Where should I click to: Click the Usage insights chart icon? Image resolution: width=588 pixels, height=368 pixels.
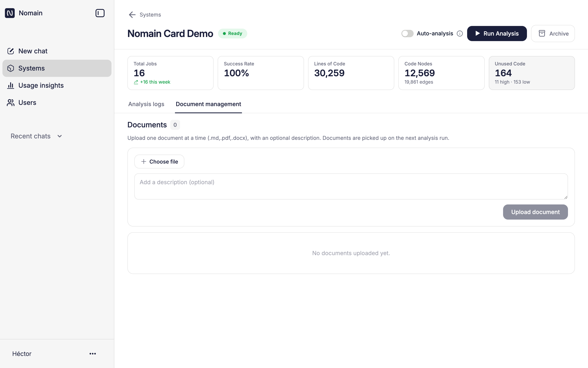click(x=10, y=85)
